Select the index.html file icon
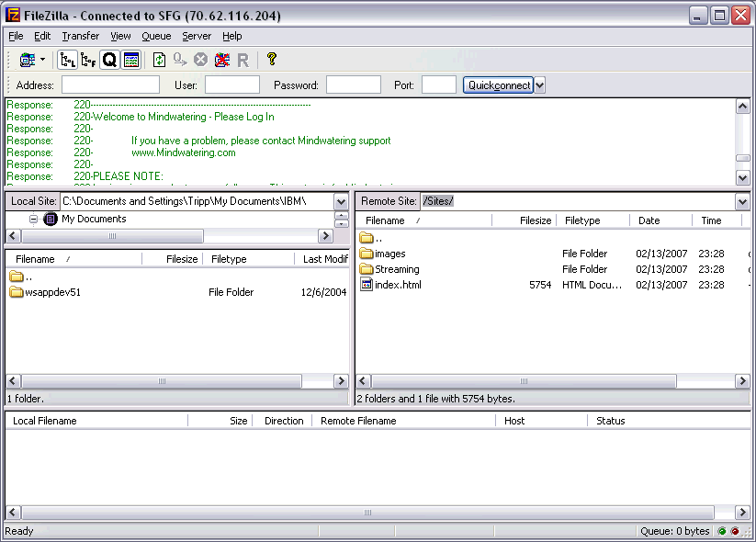The image size is (756, 542). click(366, 285)
